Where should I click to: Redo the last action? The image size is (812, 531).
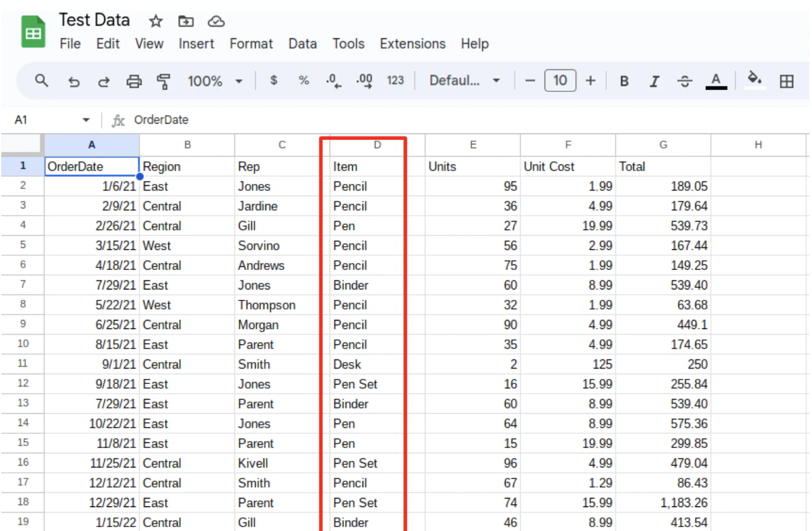click(x=104, y=82)
